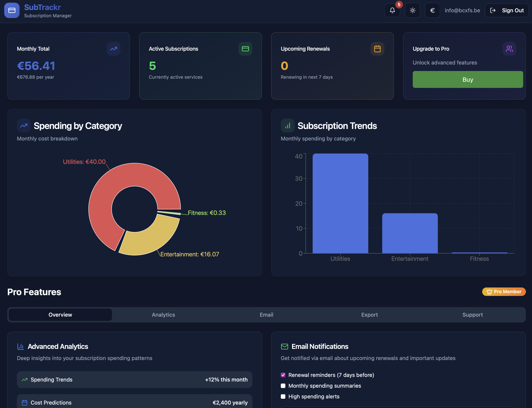
Task: Click the Upgrade to Pro users icon
Action: 509,49
